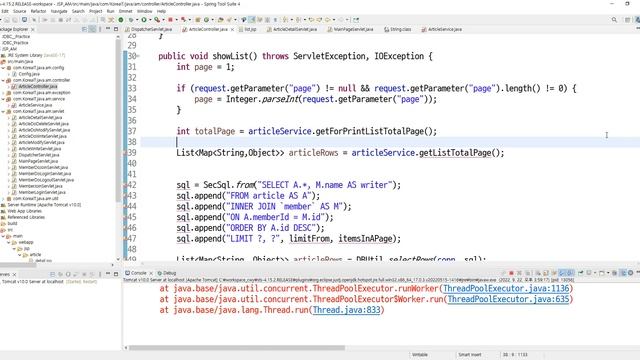Screen dimensions: 640x360
Task: Click the Package Explorer vertical scrollbar
Action: pyautogui.click(x=118, y=122)
